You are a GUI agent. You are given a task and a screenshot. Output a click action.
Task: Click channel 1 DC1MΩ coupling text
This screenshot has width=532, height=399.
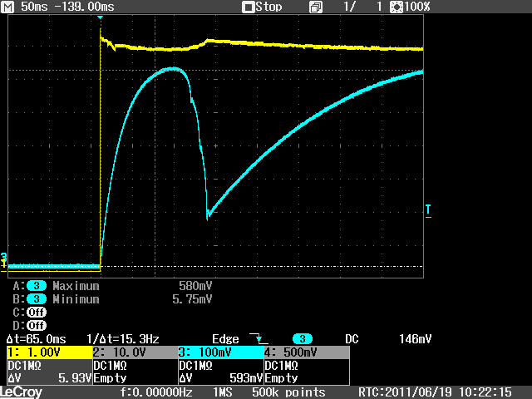tap(24, 366)
